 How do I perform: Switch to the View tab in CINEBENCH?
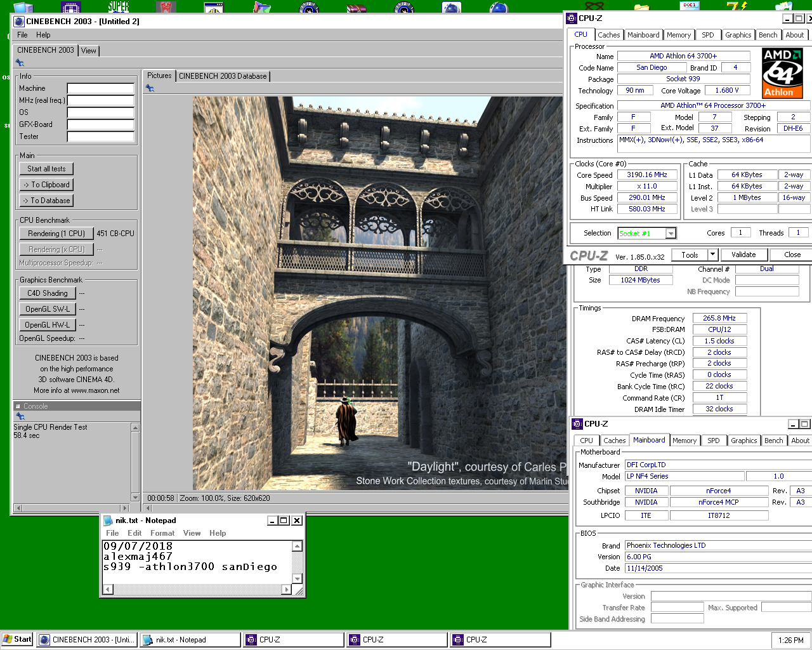(x=89, y=51)
